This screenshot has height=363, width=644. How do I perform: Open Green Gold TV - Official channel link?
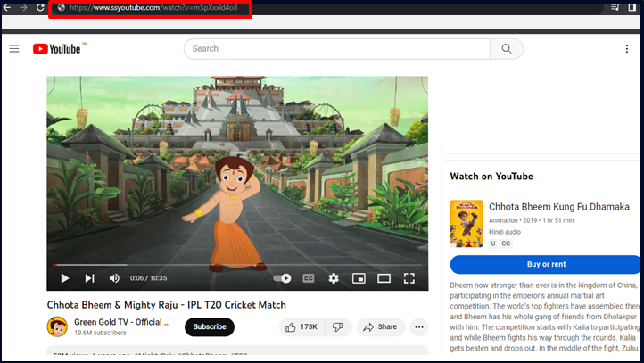point(122,322)
